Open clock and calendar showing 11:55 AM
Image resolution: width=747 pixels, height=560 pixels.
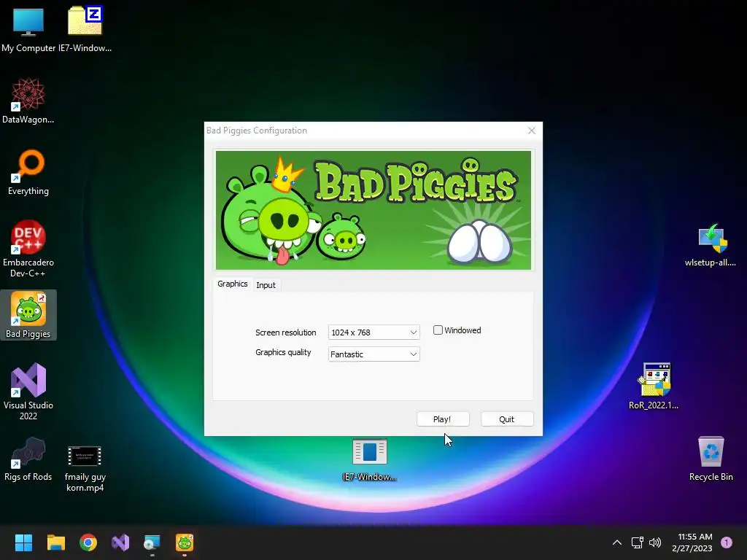coord(692,542)
